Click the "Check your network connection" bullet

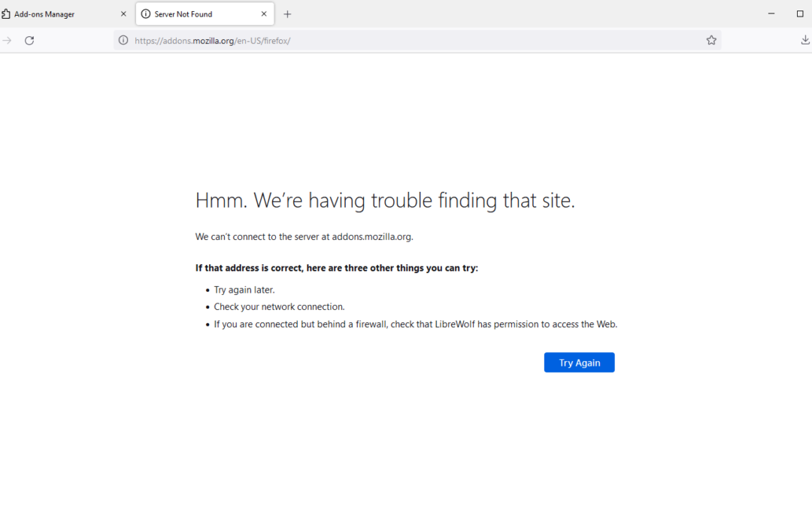point(279,307)
